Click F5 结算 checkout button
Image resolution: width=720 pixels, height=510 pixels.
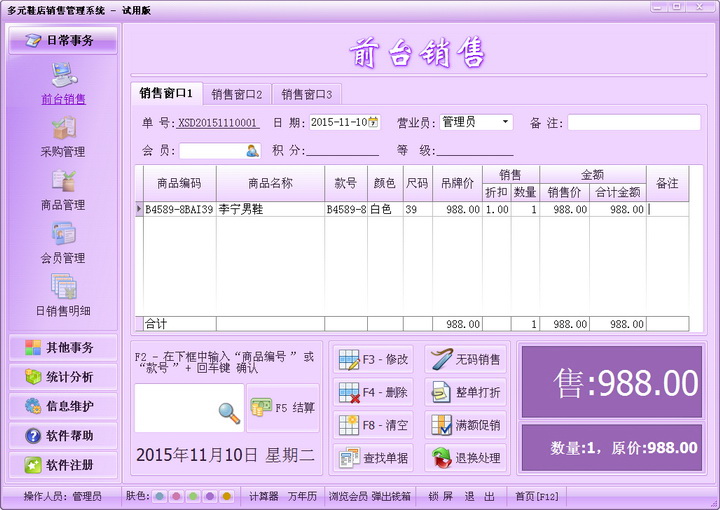[x=283, y=408]
